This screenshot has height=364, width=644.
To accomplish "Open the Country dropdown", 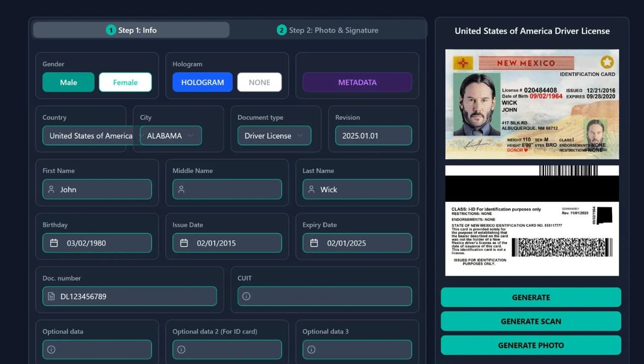I will [x=91, y=135].
